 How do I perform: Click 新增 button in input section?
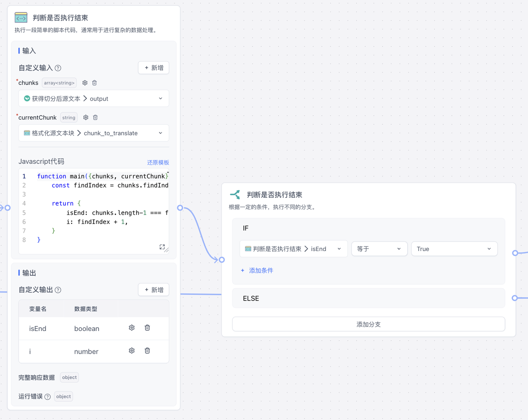coord(153,68)
